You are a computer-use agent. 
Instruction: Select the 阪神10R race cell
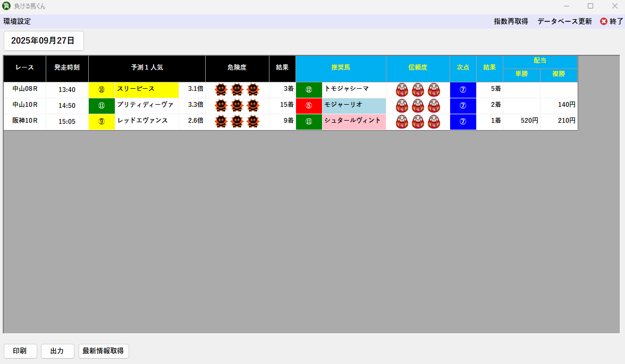tap(24, 121)
